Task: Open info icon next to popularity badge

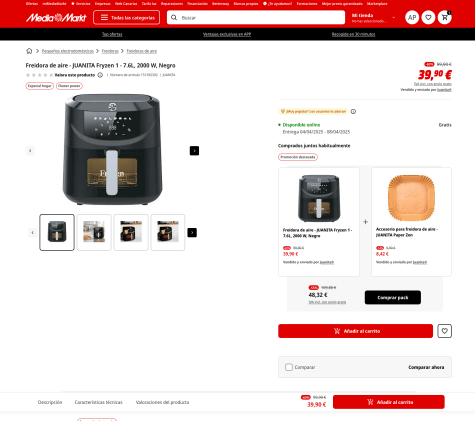Action: [x=353, y=111]
